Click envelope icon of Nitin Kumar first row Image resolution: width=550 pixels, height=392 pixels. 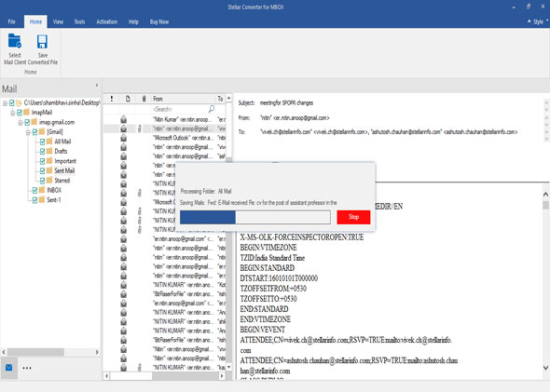123,119
